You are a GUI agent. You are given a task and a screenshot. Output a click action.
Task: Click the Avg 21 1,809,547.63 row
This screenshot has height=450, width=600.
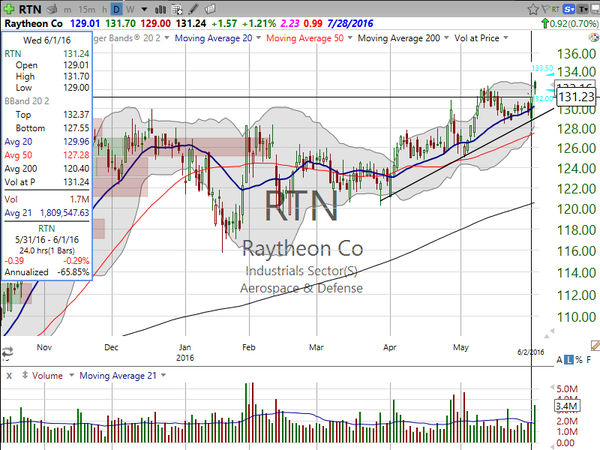click(47, 213)
